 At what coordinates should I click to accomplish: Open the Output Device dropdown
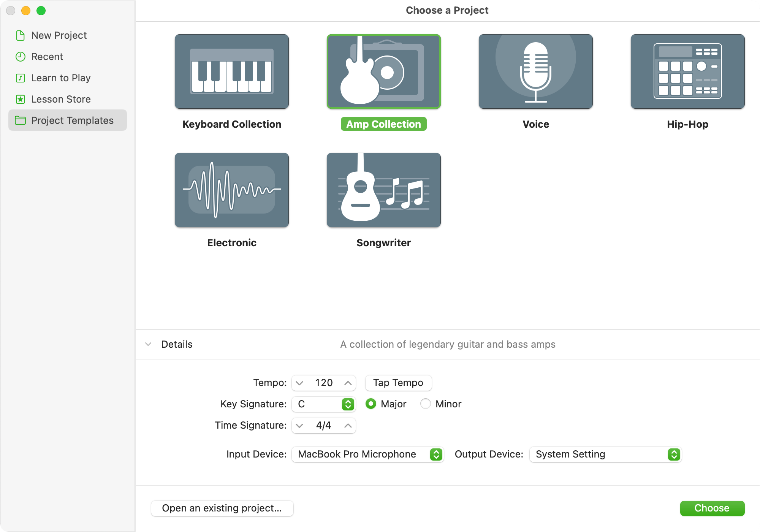[x=605, y=454]
